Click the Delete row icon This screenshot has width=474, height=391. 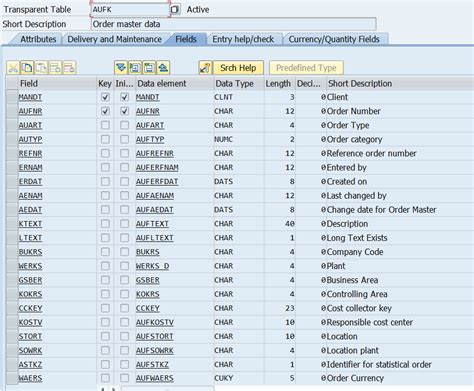coord(69,68)
